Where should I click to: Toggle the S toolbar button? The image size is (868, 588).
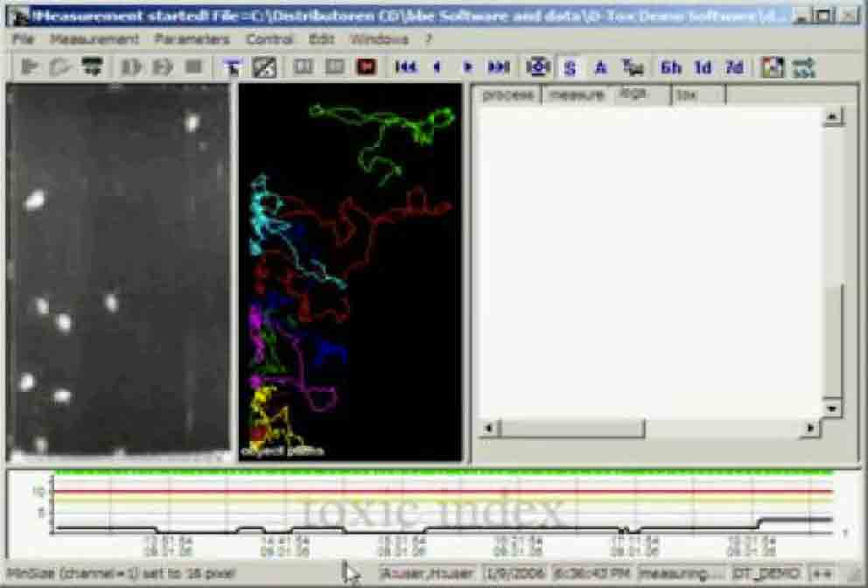click(x=570, y=68)
